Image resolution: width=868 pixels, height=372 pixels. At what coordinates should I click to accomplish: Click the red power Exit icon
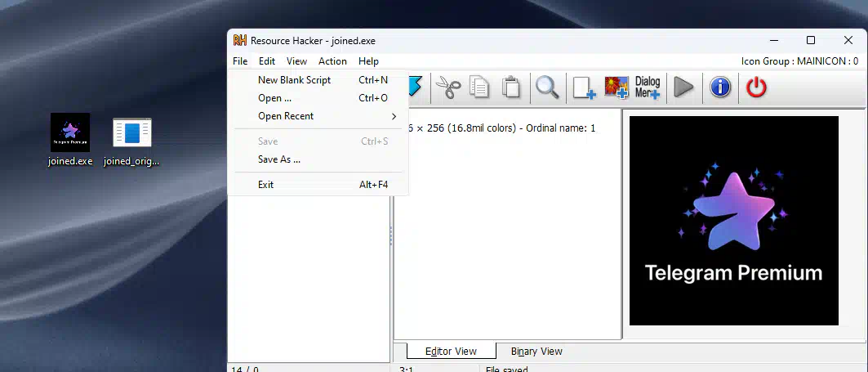pos(756,87)
